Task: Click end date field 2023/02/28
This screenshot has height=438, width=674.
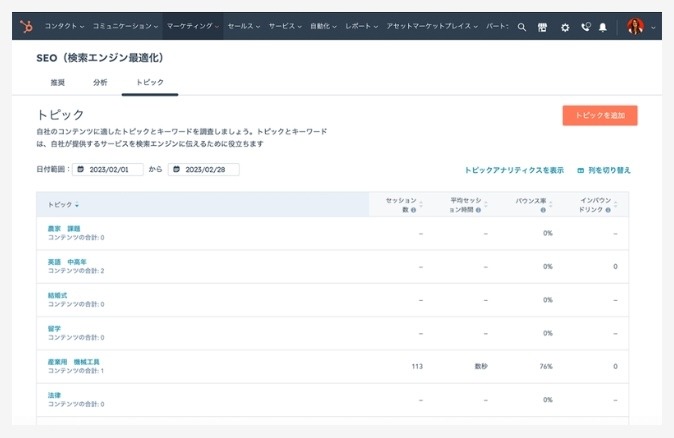Action: (x=204, y=169)
